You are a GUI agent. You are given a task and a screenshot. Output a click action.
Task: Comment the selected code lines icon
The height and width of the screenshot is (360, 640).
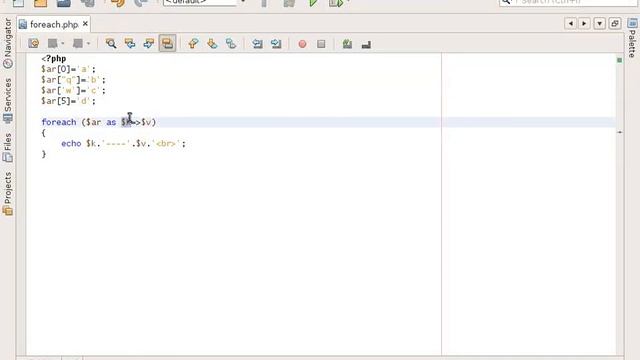click(x=347, y=44)
